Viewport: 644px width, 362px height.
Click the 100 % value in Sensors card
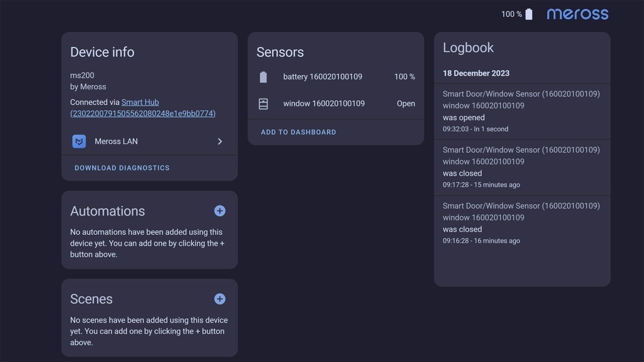point(404,77)
